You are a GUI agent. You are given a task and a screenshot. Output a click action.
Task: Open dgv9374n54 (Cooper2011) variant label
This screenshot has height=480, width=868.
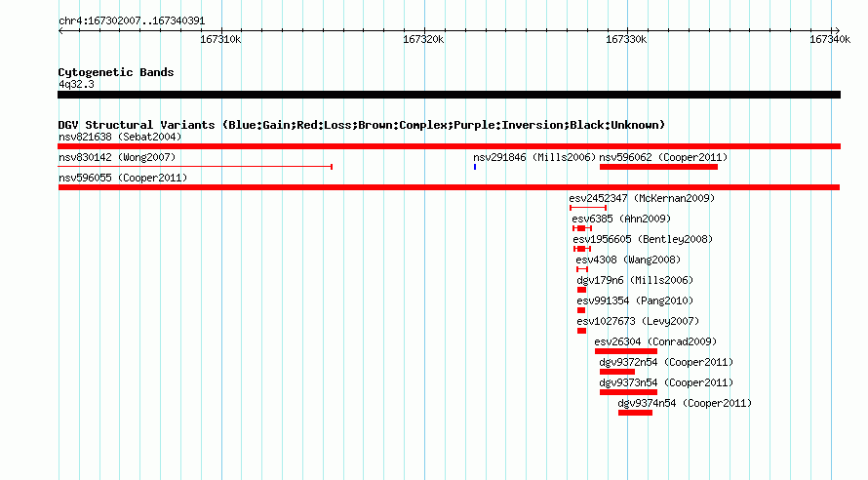click(685, 403)
